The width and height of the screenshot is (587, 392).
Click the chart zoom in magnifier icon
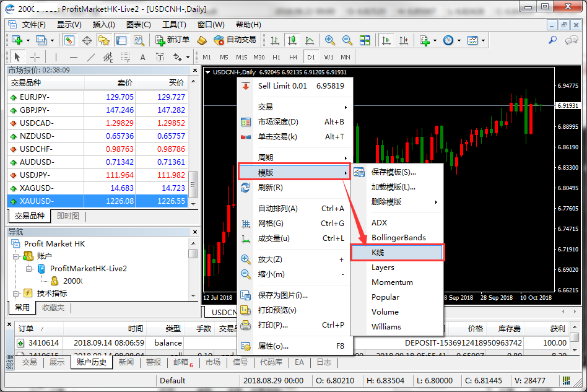[x=330, y=40]
